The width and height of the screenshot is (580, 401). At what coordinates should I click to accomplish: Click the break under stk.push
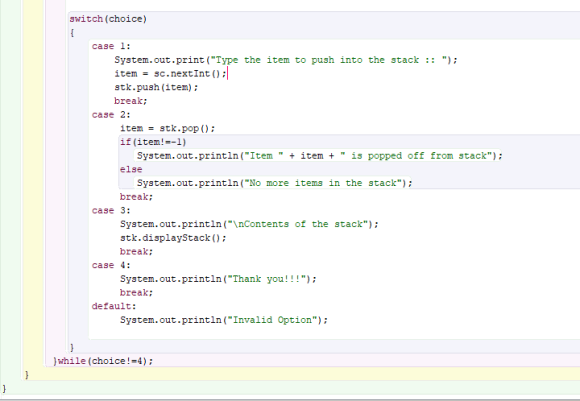131,101
